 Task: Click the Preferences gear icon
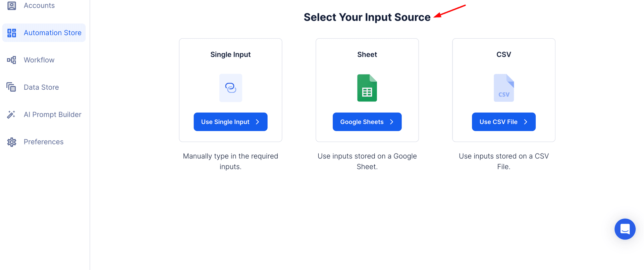(12, 142)
